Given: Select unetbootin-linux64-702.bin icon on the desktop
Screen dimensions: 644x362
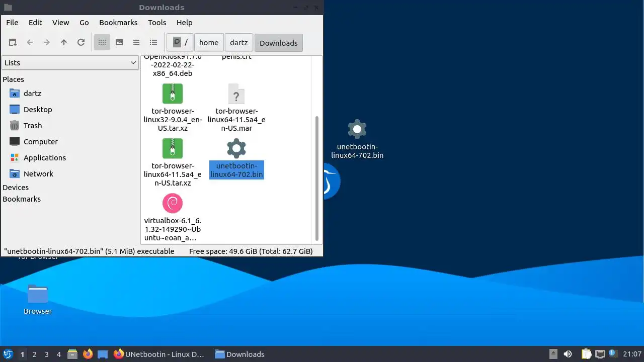Looking at the screenshot, I should point(357,129).
